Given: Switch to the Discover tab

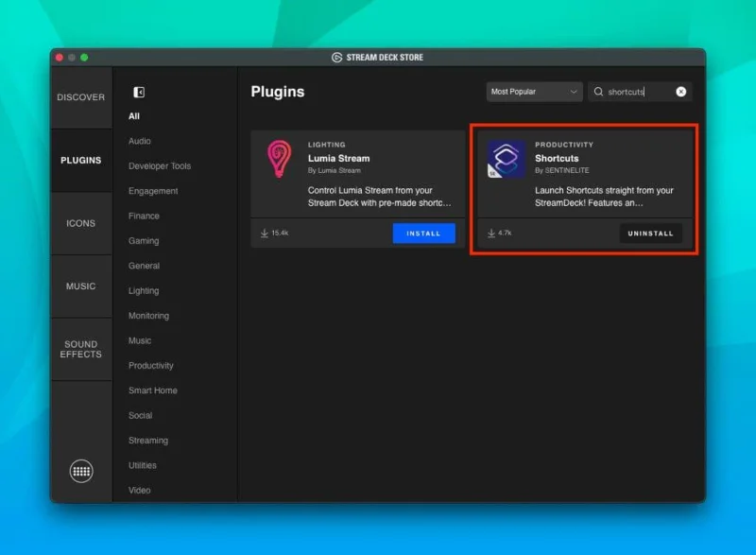Looking at the screenshot, I should click(x=81, y=97).
